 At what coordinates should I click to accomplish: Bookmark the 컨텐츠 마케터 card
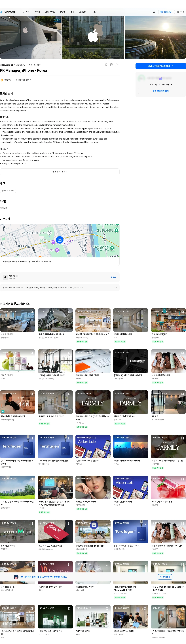tap(31, 353)
